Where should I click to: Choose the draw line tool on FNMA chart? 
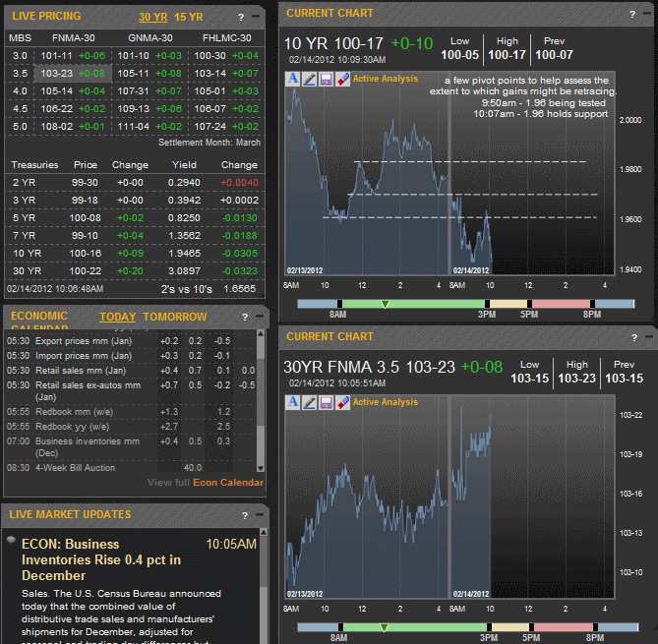pos(310,402)
